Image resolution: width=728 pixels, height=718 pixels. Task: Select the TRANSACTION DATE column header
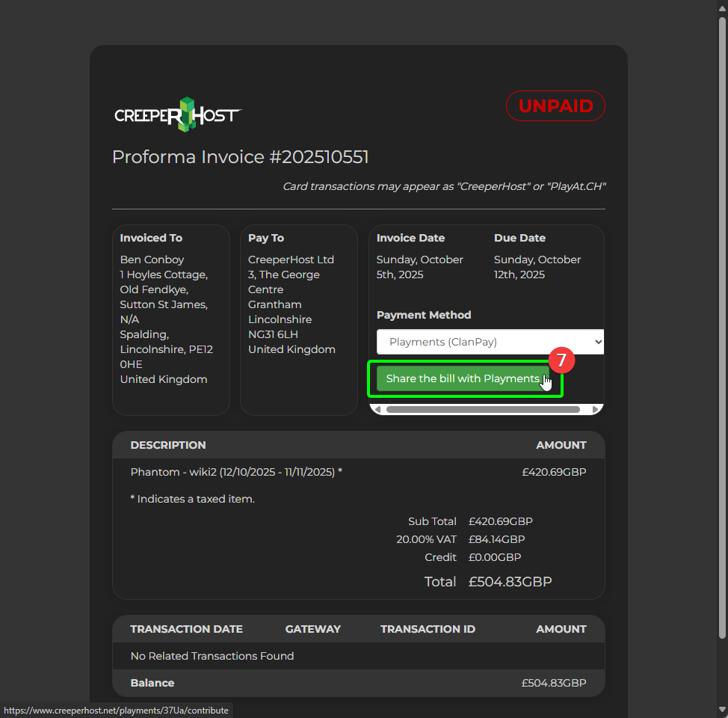(186, 629)
